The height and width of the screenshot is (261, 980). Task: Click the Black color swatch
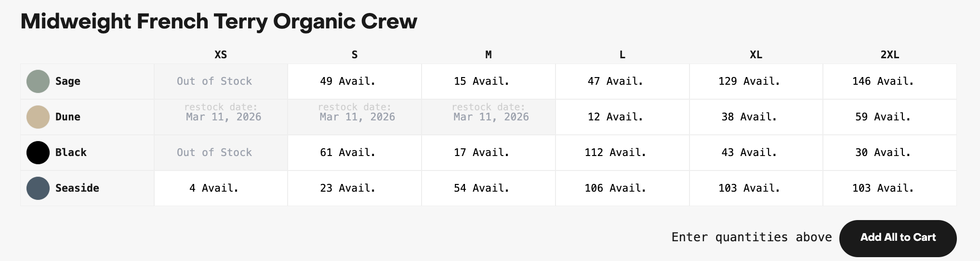click(38, 153)
